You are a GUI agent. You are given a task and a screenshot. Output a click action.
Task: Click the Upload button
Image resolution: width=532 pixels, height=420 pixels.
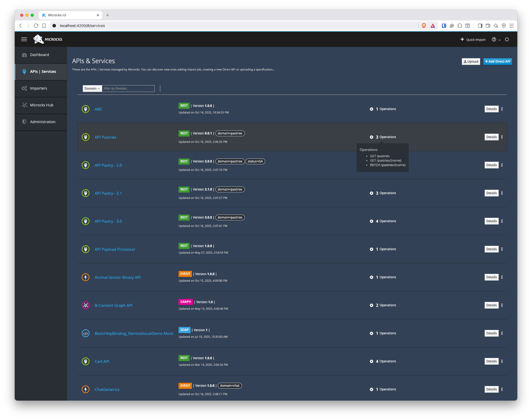471,62
